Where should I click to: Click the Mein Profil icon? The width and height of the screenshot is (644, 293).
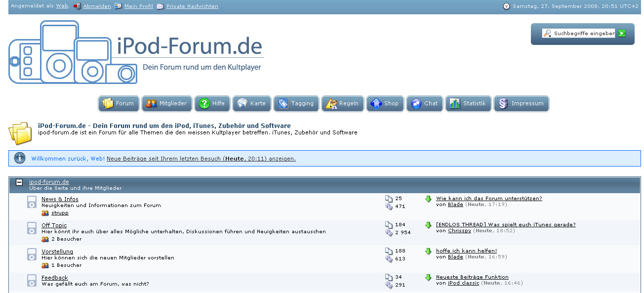[x=118, y=6]
